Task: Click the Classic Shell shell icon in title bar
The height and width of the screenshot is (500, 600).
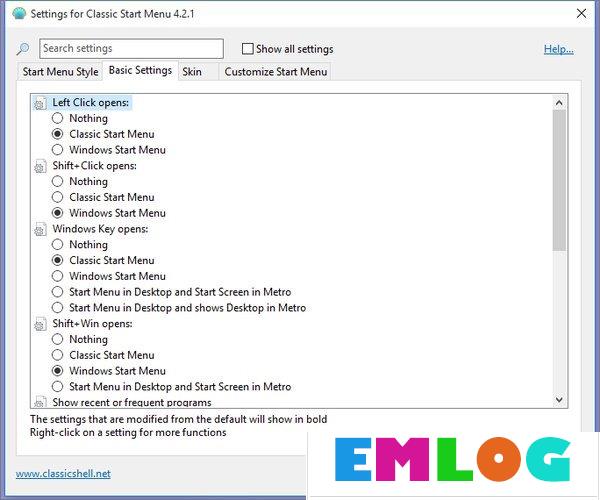Action: pos(19,13)
